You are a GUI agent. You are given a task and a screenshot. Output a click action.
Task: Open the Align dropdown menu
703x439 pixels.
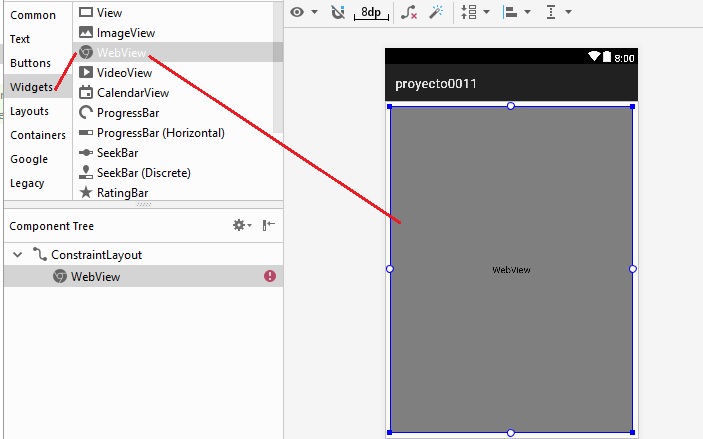pos(517,12)
